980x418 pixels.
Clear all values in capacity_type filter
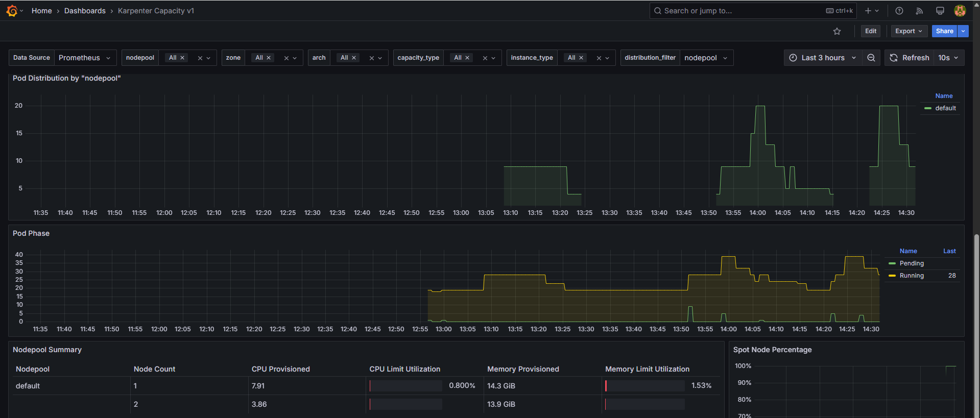pos(485,58)
